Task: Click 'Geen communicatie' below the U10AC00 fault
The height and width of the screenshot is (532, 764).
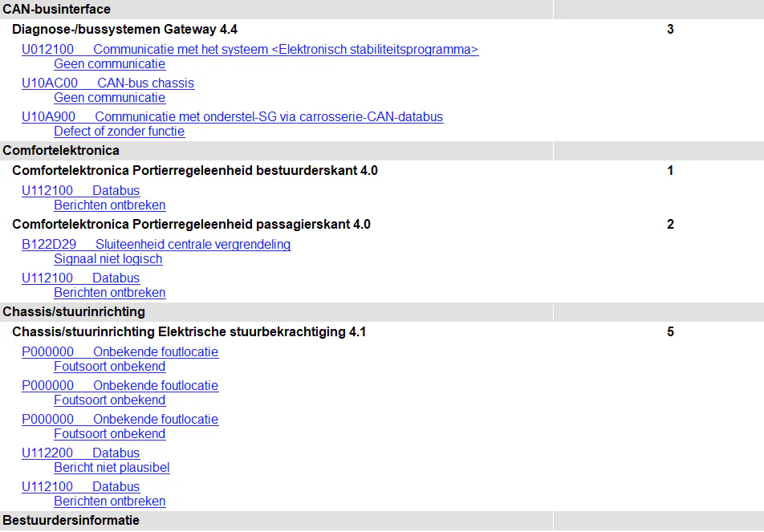Action: [x=109, y=98]
